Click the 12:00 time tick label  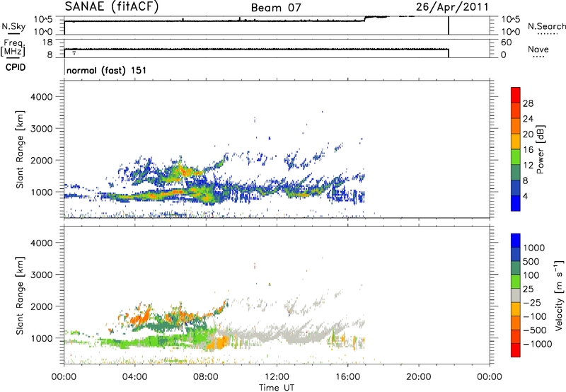pos(277,377)
